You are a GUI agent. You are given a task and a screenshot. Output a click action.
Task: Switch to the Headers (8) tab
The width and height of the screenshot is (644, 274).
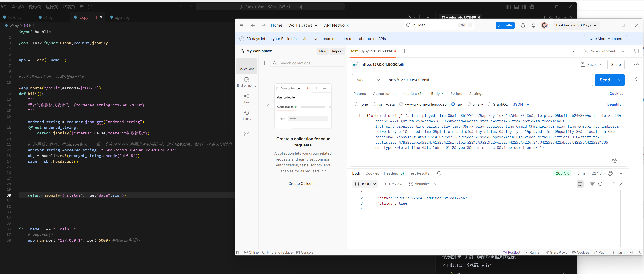click(413, 94)
